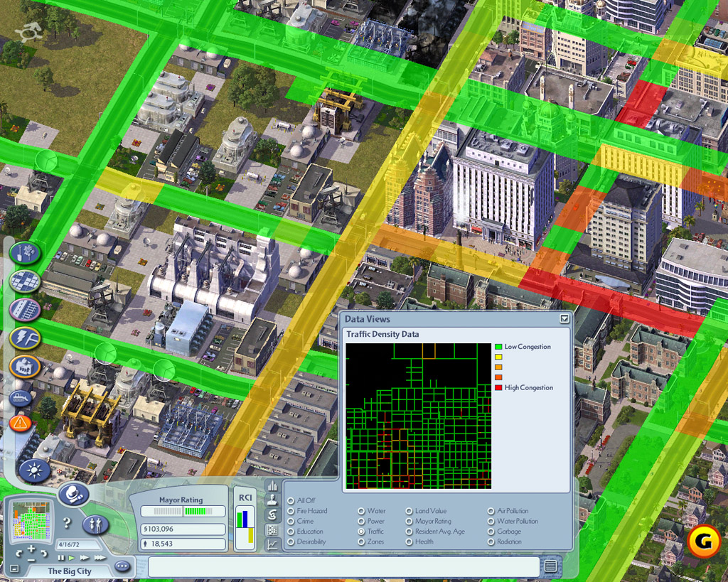Click the population 18,543 value
728x582 pixels.
pyautogui.click(x=183, y=544)
